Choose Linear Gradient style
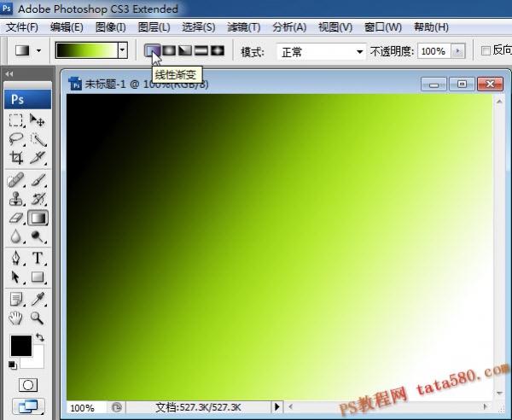The image size is (512, 420). [x=152, y=50]
